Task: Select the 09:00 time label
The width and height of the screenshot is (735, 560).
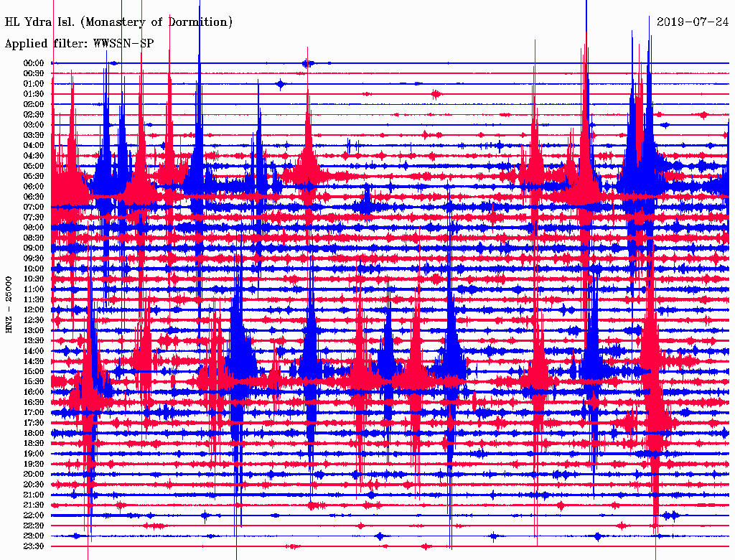Action: pos(34,248)
